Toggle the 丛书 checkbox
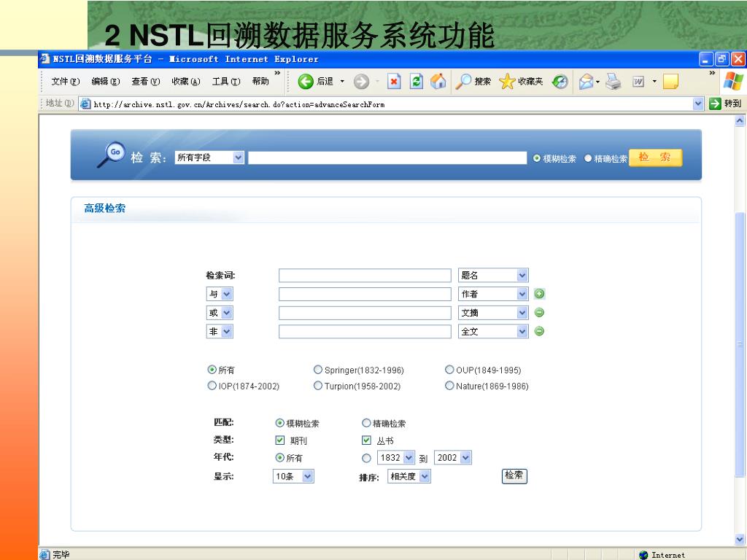The height and width of the screenshot is (560, 747). [x=366, y=440]
